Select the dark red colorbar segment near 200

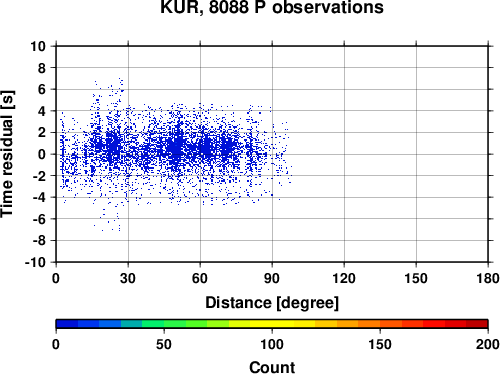coord(477,324)
